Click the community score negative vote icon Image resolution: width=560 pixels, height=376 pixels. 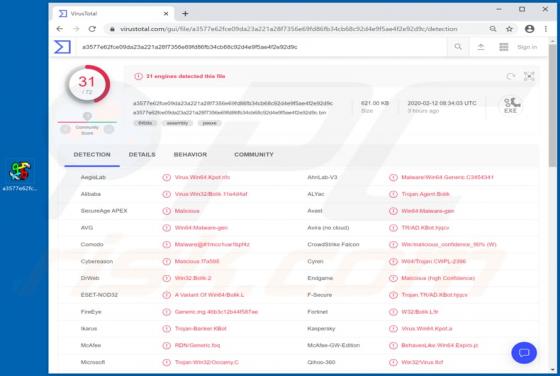tap(65, 129)
